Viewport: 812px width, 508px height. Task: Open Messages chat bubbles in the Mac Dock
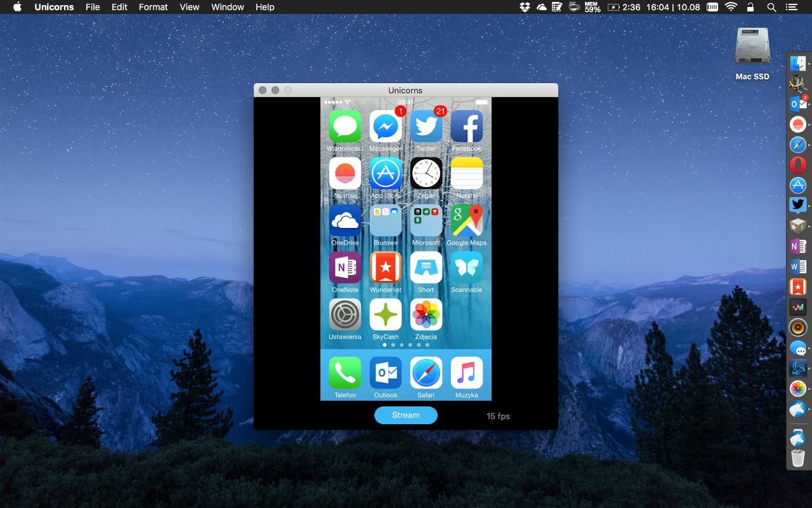click(797, 347)
